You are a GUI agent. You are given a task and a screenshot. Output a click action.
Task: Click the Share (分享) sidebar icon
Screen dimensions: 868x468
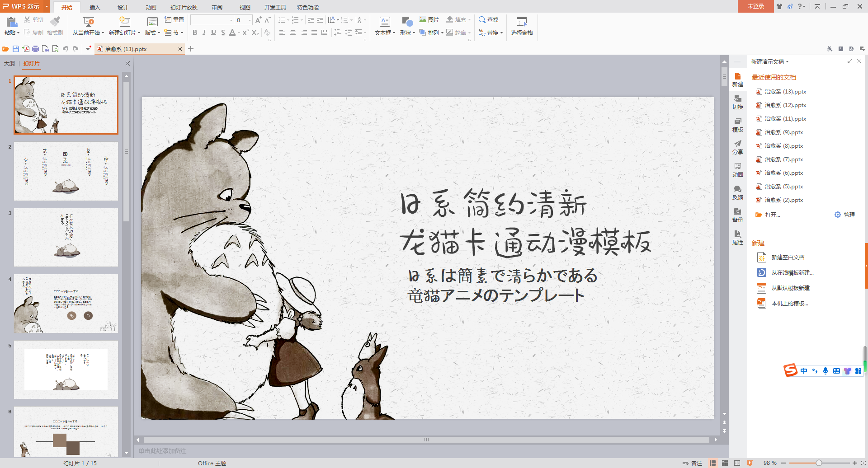(x=738, y=147)
